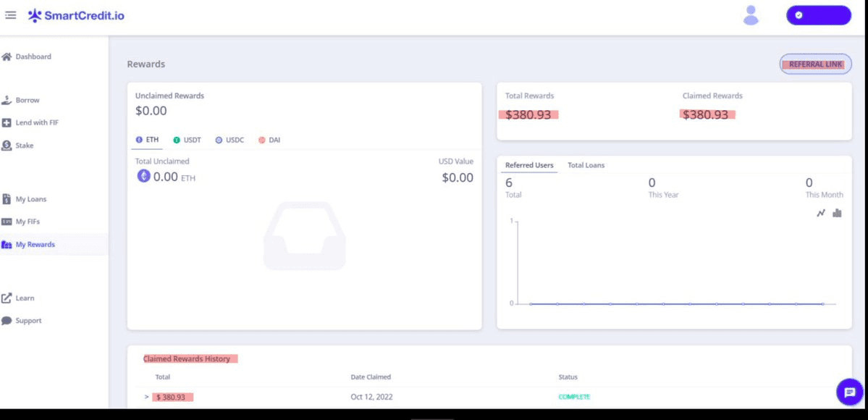Screen dimensions: 868x420
Task: Click the Ethereum coin icon beside 0.00 ETH
Action: pyautogui.click(x=144, y=177)
